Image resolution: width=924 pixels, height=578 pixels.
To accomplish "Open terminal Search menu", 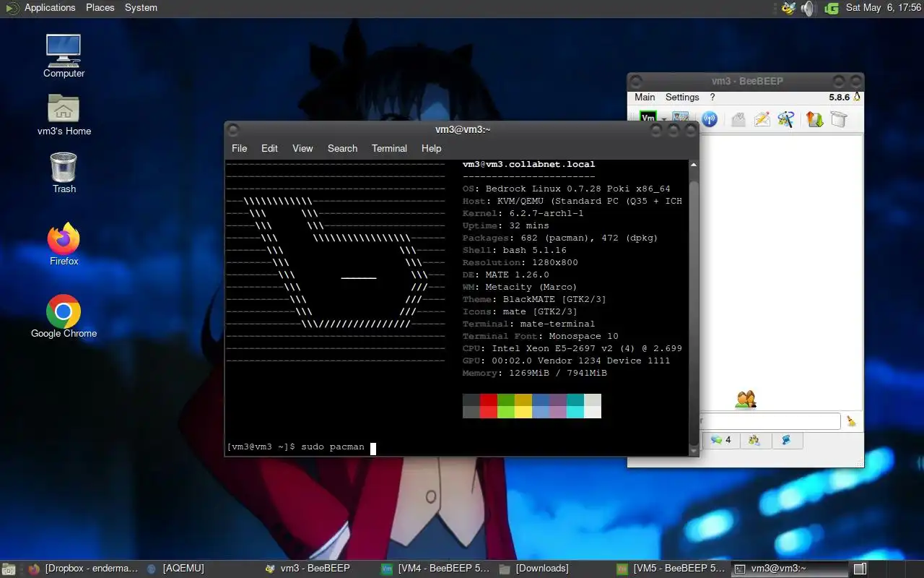I will (342, 148).
